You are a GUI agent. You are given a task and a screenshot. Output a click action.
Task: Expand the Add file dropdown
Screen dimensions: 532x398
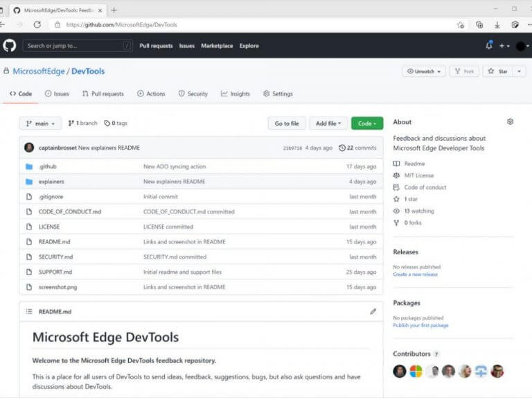pyautogui.click(x=328, y=123)
